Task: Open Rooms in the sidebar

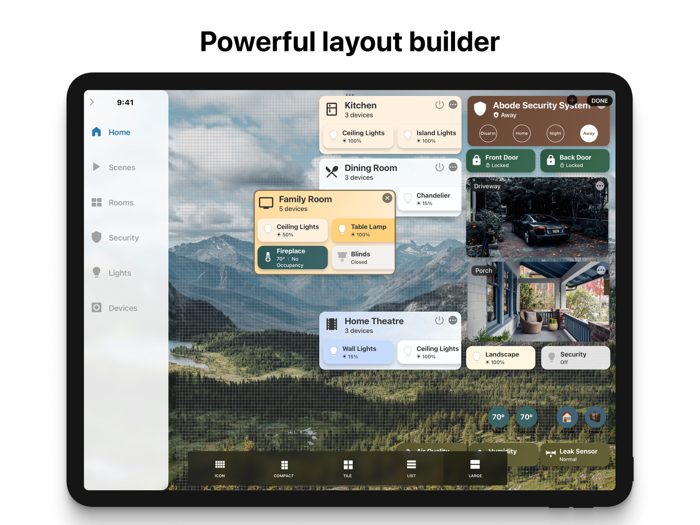Action: pos(112,203)
